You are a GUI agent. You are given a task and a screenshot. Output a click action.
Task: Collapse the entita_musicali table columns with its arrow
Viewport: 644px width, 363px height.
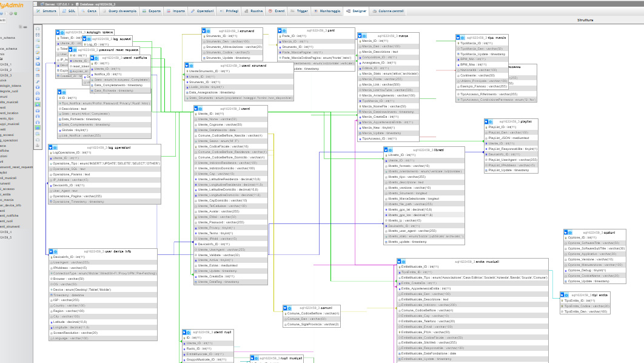coord(399,262)
